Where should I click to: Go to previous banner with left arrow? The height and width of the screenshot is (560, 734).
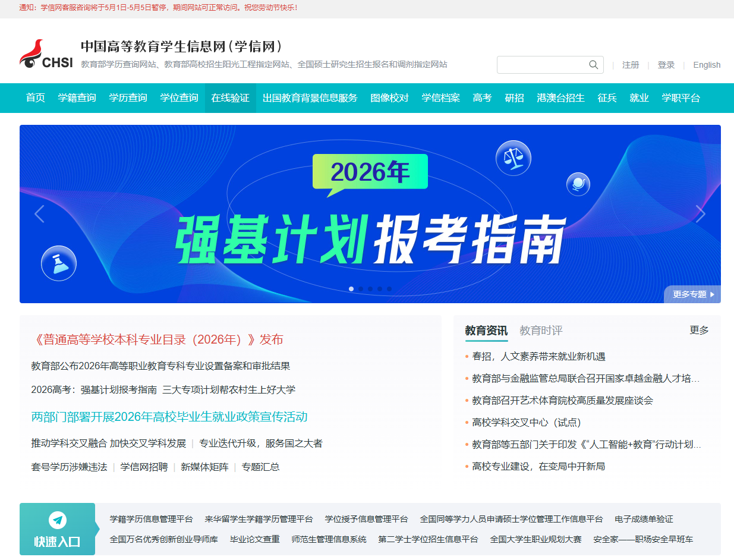39,213
